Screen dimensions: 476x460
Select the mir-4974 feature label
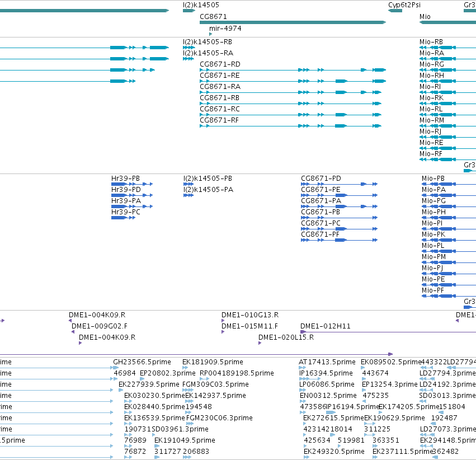click(225, 28)
